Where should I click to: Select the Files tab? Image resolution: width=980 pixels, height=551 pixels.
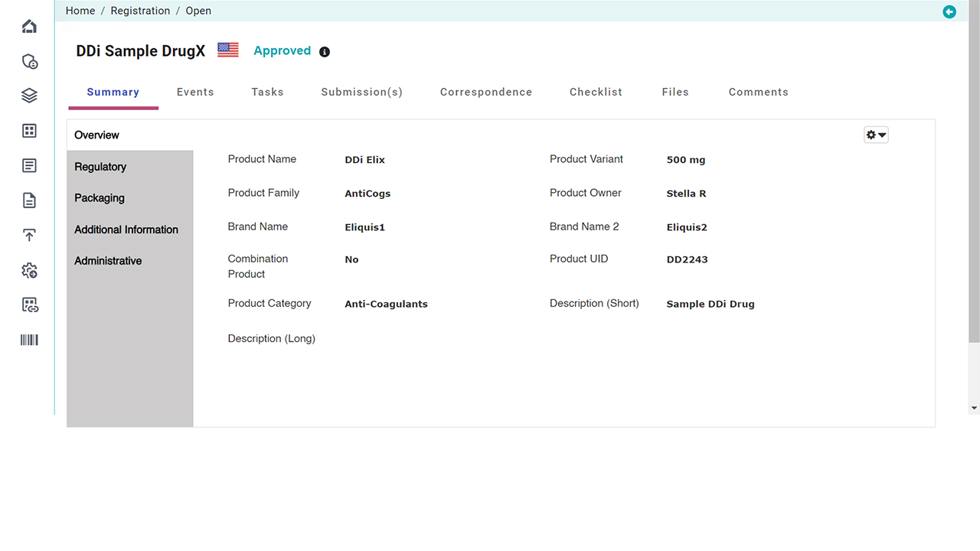pyautogui.click(x=675, y=92)
